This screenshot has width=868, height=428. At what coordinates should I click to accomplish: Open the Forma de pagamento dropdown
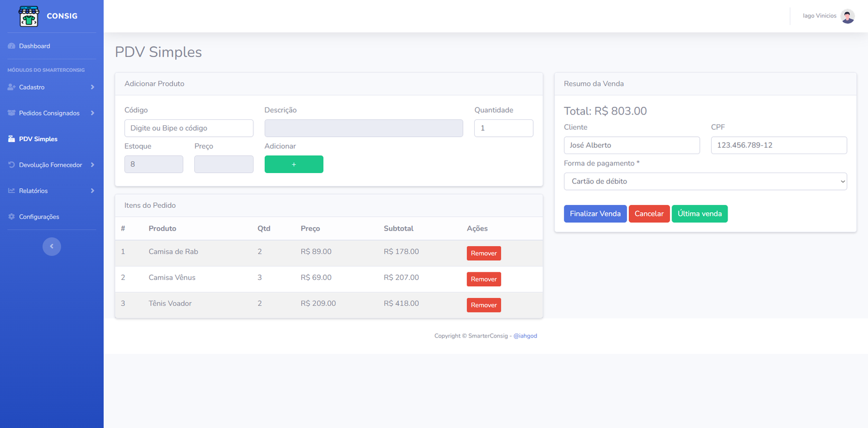tap(705, 181)
